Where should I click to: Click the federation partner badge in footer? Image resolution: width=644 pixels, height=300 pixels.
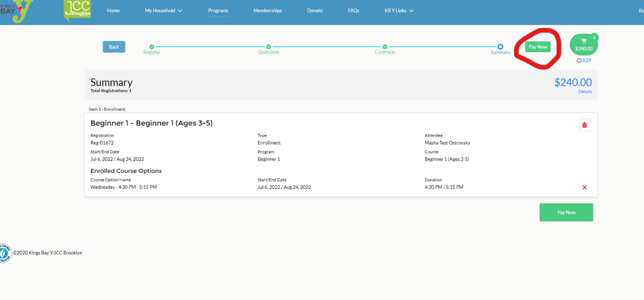click(5, 253)
